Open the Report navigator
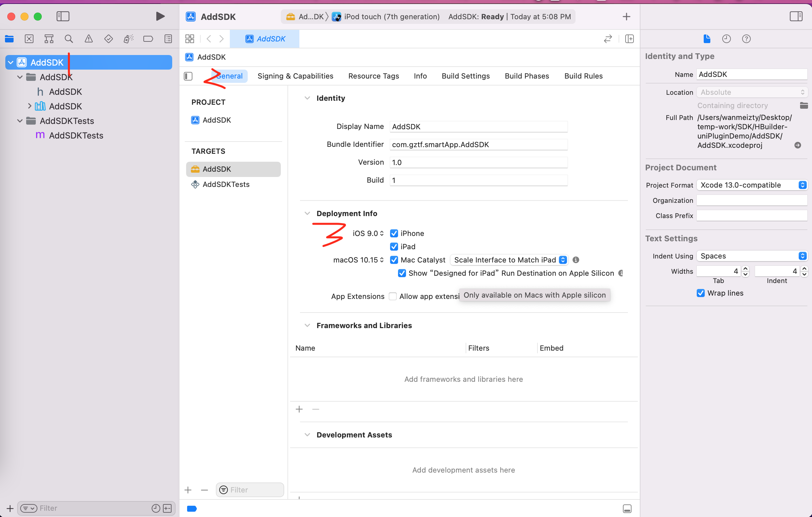812x517 pixels. point(168,39)
